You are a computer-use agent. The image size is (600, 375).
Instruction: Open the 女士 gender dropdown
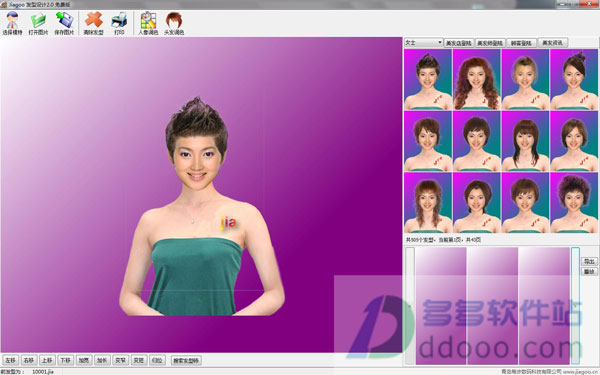(x=424, y=42)
